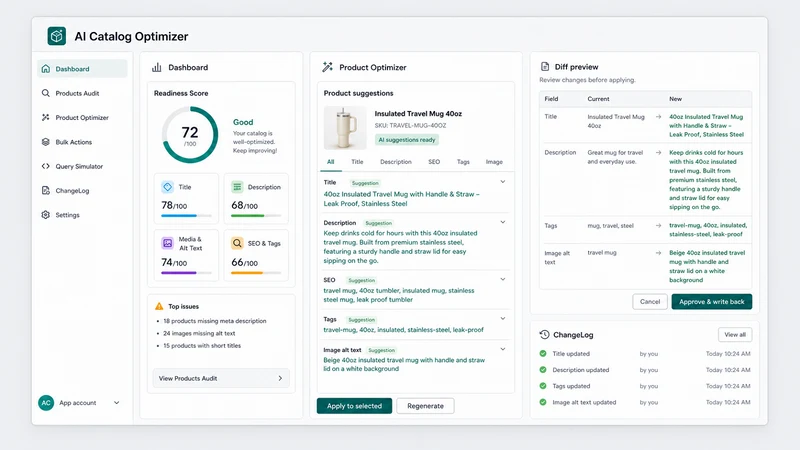Click the Settings gear icon
800x450 pixels.
click(45, 215)
